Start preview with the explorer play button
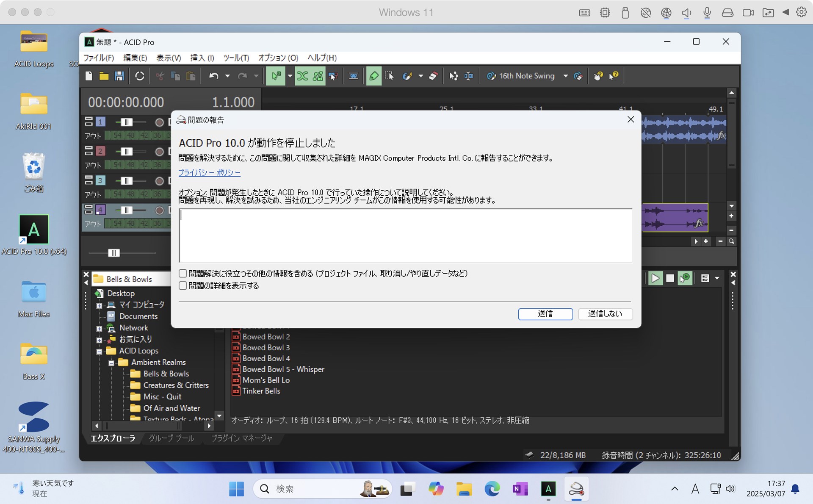 [655, 278]
